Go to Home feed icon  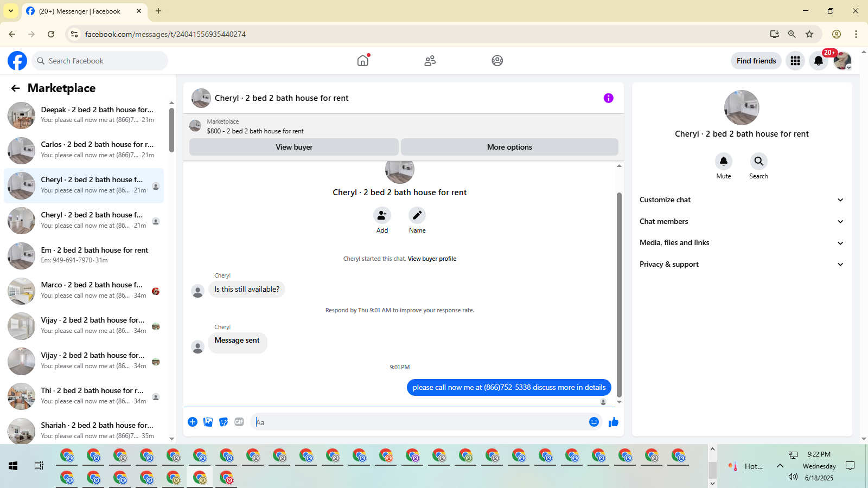363,61
